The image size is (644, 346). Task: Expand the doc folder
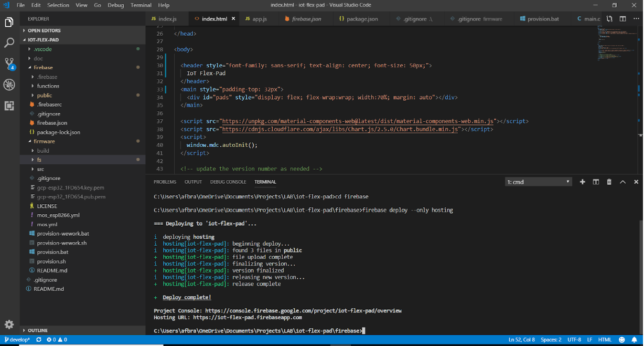(38, 58)
